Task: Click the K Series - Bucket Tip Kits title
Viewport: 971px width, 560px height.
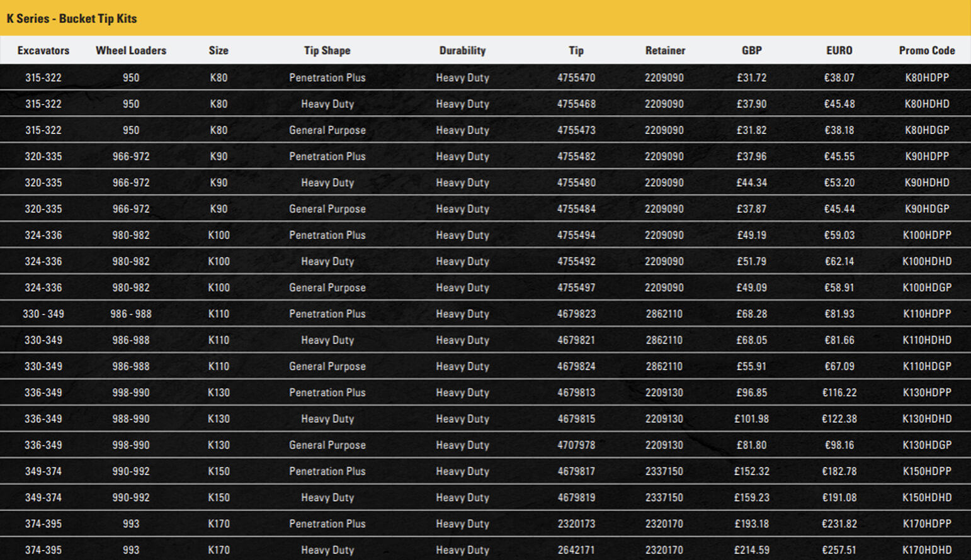Action: pyautogui.click(x=72, y=18)
